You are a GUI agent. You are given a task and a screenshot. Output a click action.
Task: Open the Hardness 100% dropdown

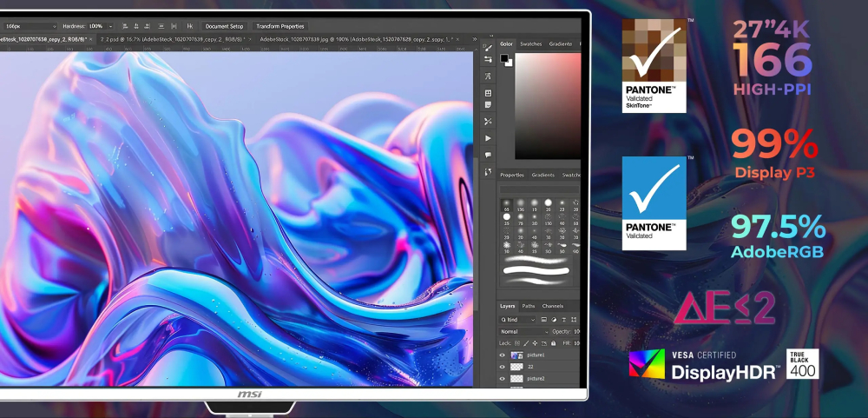pyautogui.click(x=111, y=26)
